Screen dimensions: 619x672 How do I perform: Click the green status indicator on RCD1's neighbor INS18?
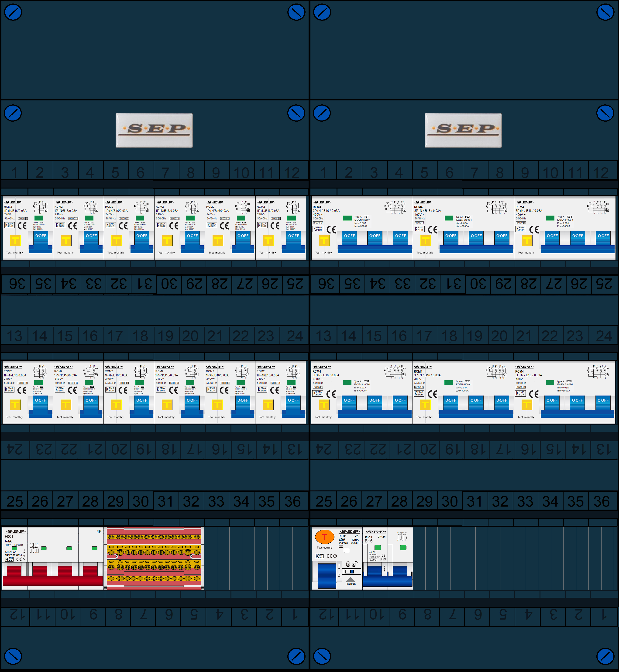(x=378, y=548)
